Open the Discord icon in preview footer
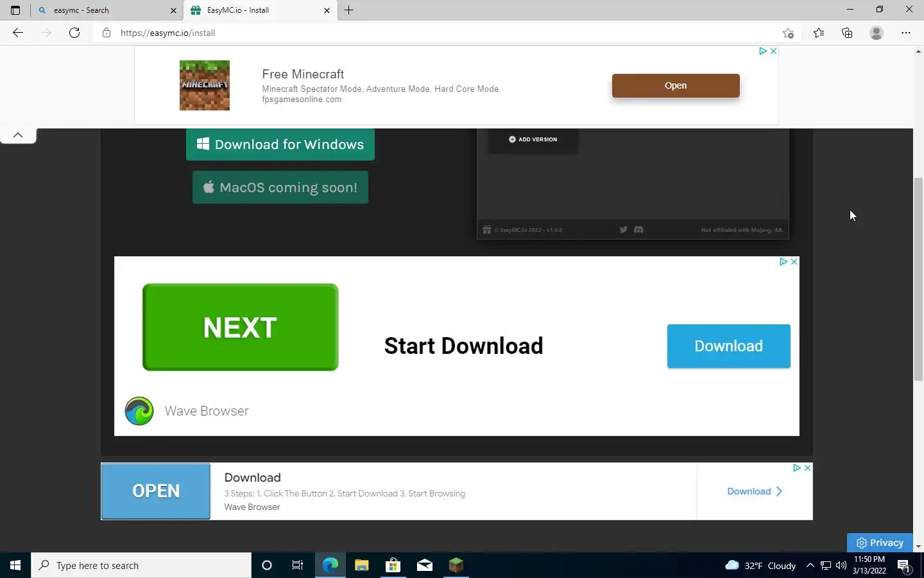The width and height of the screenshot is (924, 578). 638,229
